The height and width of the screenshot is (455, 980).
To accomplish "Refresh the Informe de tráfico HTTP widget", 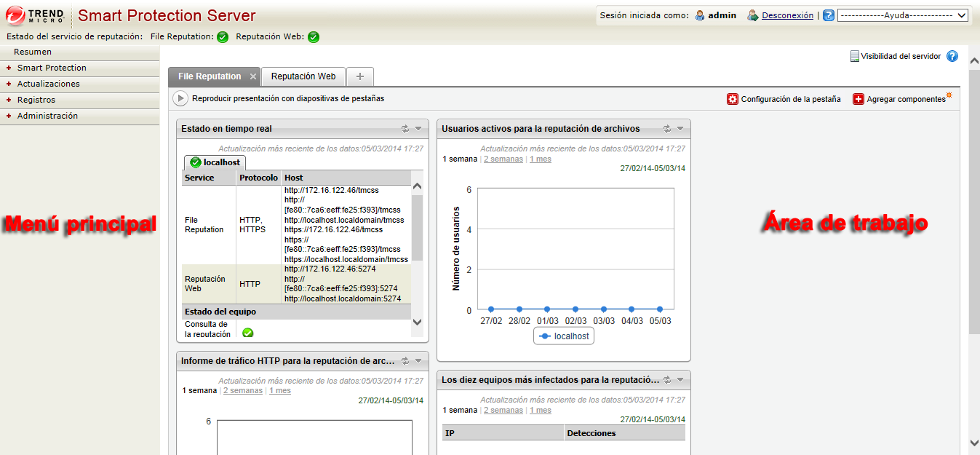I will coord(405,361).
